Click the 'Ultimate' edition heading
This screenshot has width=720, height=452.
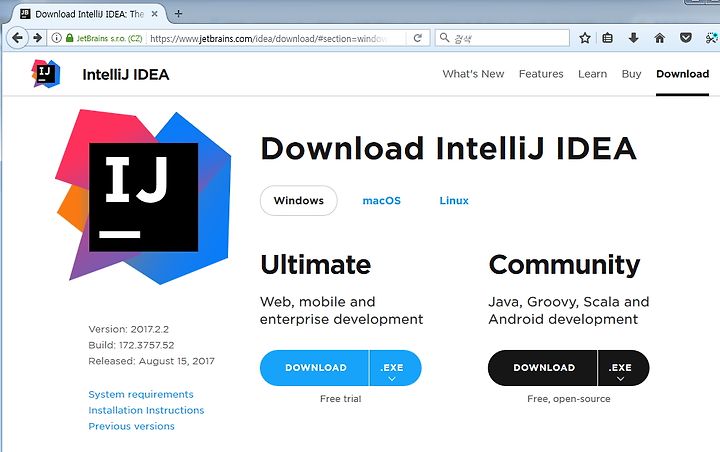pyautogui.click(x=315, y=265)
